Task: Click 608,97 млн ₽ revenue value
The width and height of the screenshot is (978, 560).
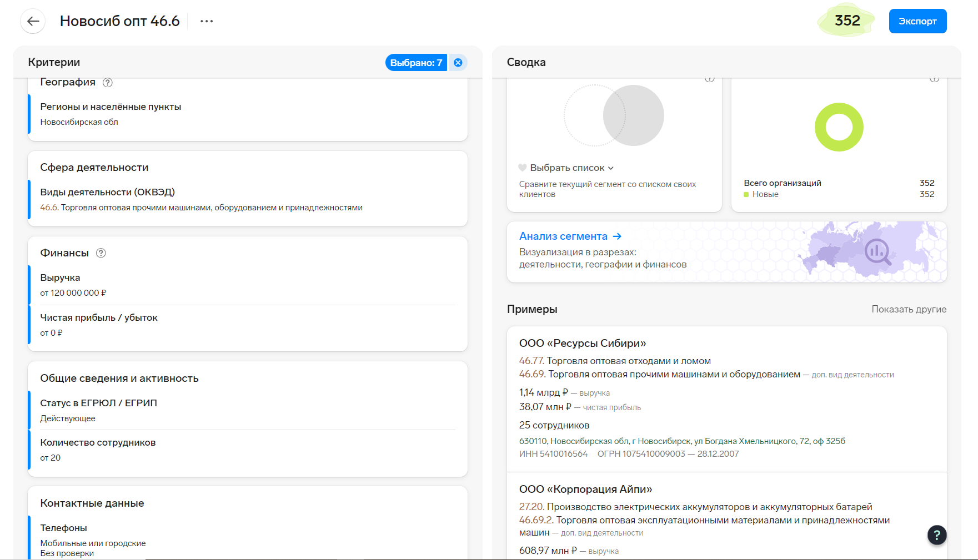Action: coord(548,551)
